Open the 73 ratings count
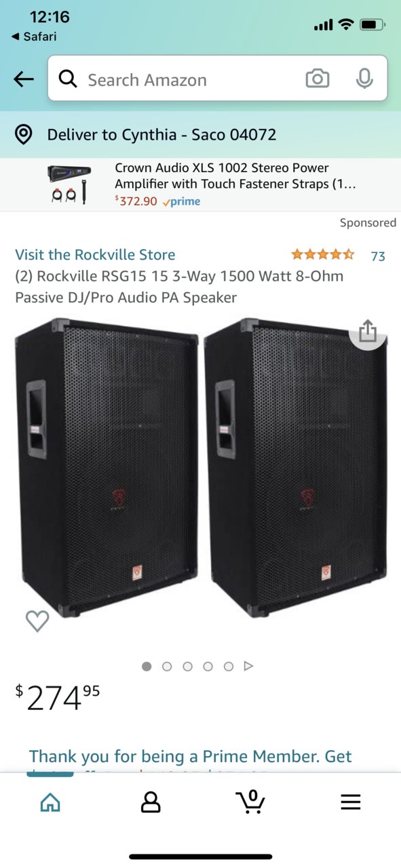Image resolution: width=401 pixels, height=868 pixels. pyautogui.click(x=378, y=256)
